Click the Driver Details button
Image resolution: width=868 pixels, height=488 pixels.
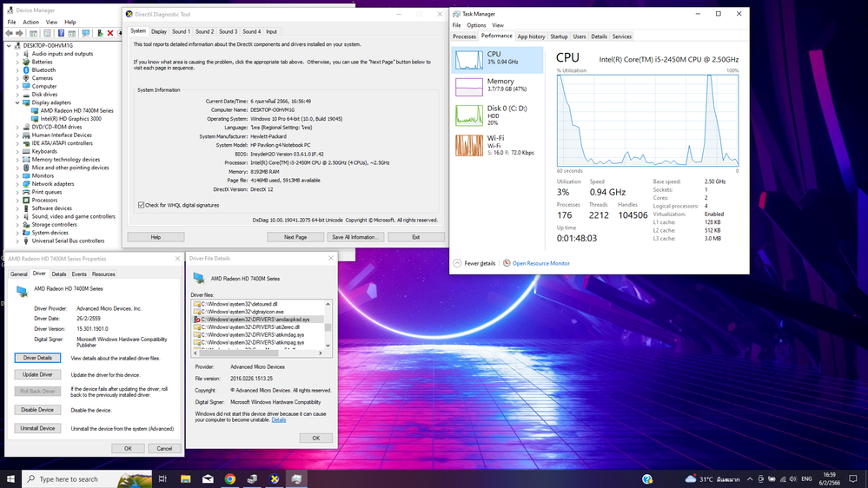click(x=37, y=359)
